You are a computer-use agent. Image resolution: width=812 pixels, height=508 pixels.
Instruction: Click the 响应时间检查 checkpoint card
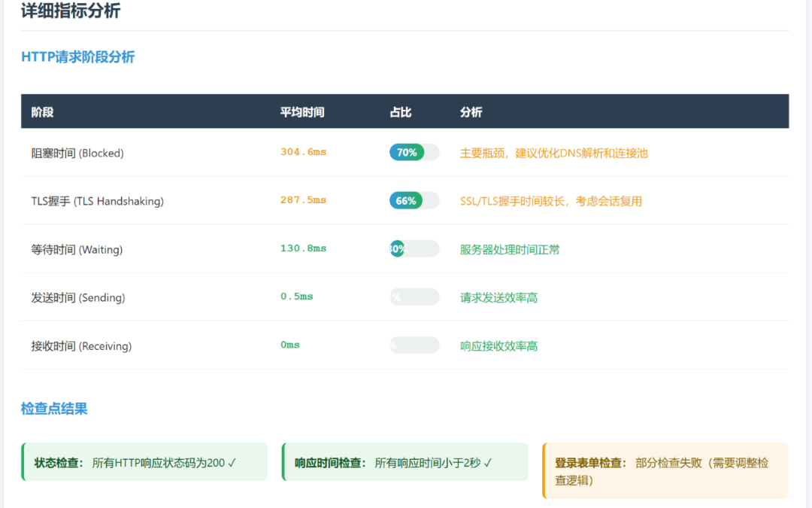click(405, 462)
